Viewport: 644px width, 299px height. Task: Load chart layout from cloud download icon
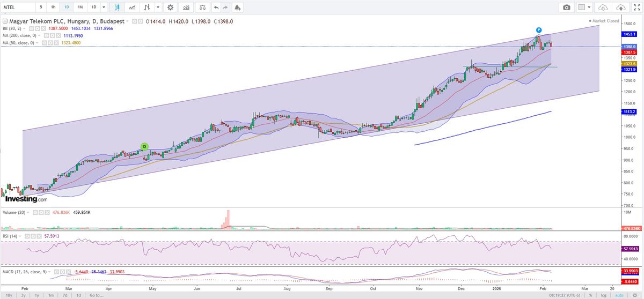(603, 8)
